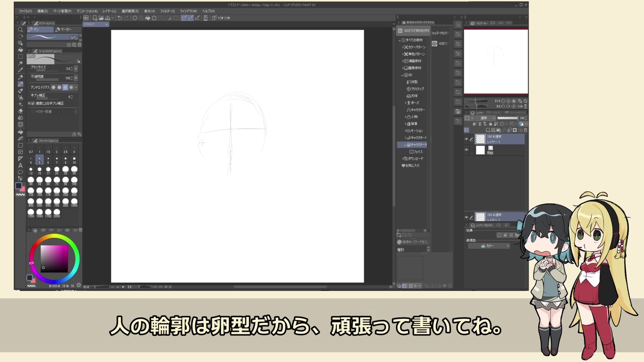
Task: Open the レイヤー menu in menu bar
Action: [109, 11]
